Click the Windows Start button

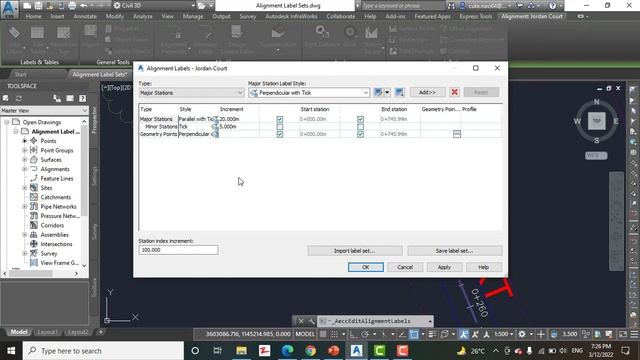pyautogui.click(x=11, y=351)
